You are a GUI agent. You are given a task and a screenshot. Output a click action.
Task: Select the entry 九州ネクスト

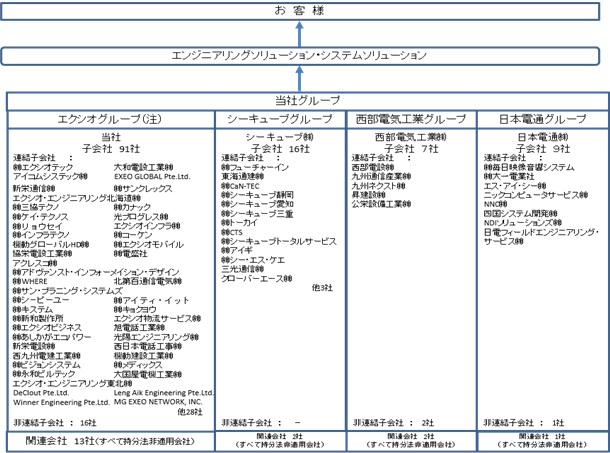379,186
